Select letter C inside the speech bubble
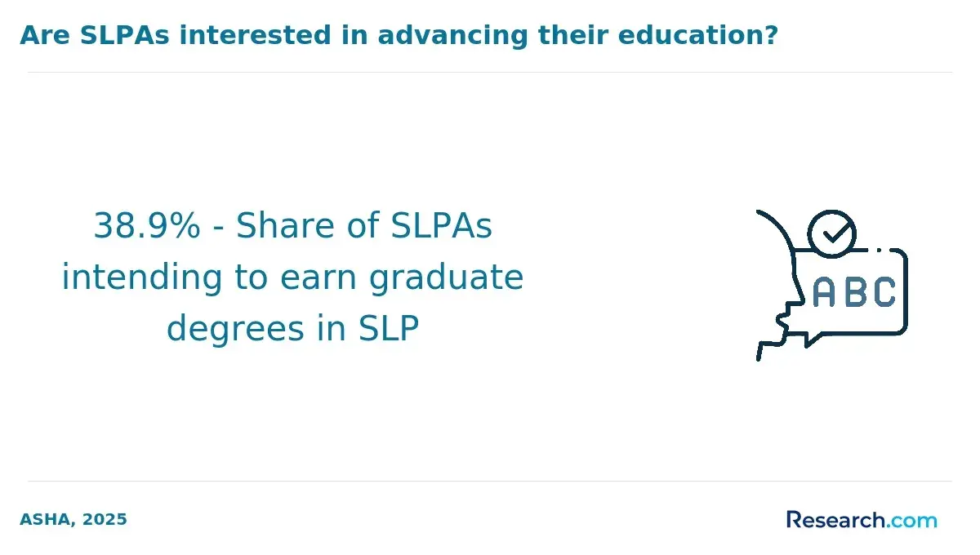Image resolution: width=980 pixels, height=555 pixels. [x=885, y=292]
